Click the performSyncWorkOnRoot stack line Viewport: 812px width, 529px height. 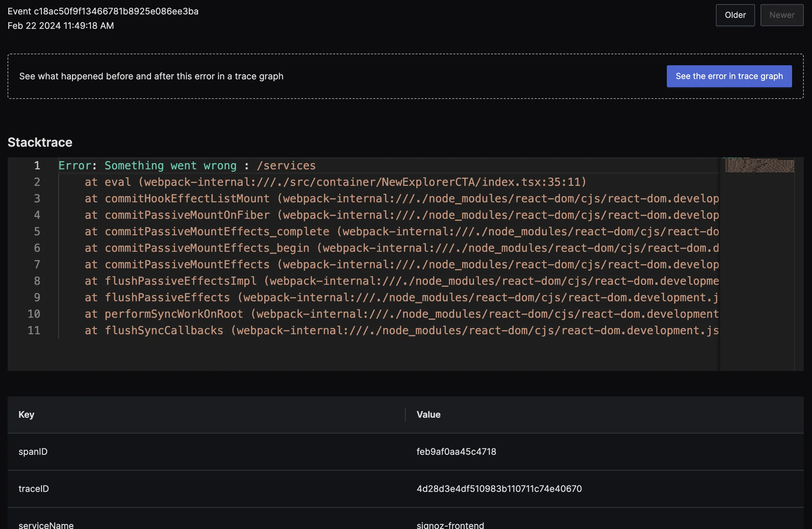[402, 314]
